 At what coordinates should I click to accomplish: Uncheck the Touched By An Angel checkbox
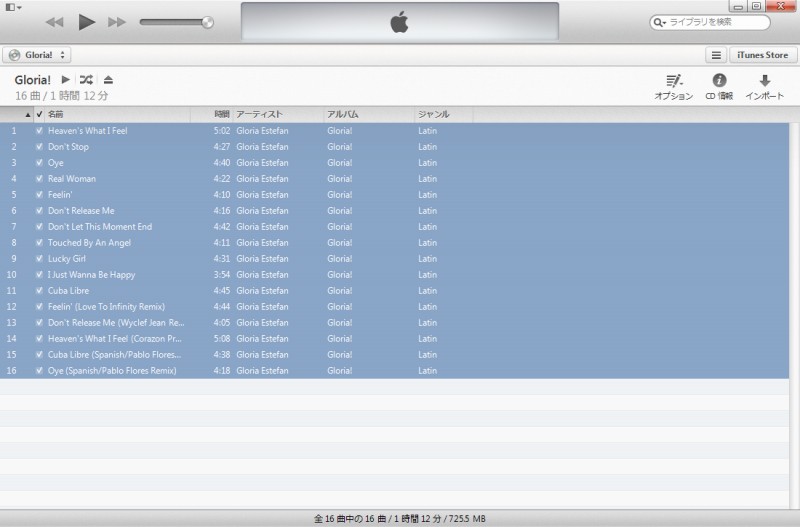point(39,242)
